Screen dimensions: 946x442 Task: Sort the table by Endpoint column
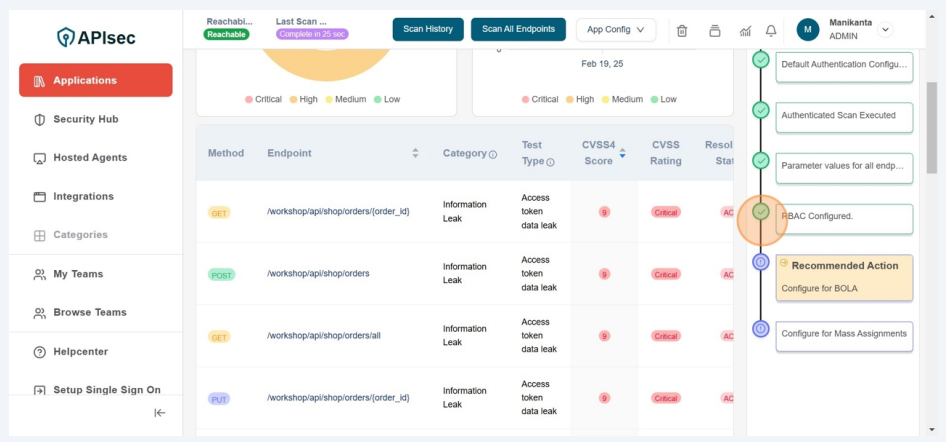pos(415,153)
